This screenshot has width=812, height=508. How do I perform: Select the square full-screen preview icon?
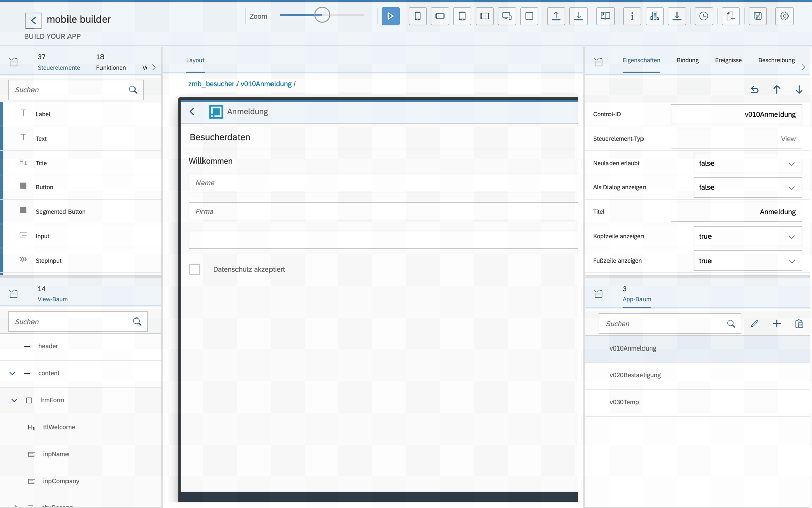click(529, 16)
